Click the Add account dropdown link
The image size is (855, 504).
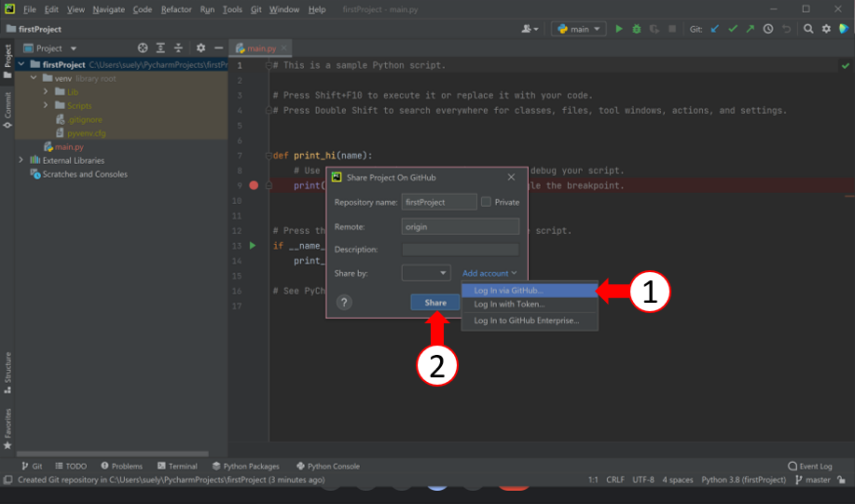click(x=490, y=273)
